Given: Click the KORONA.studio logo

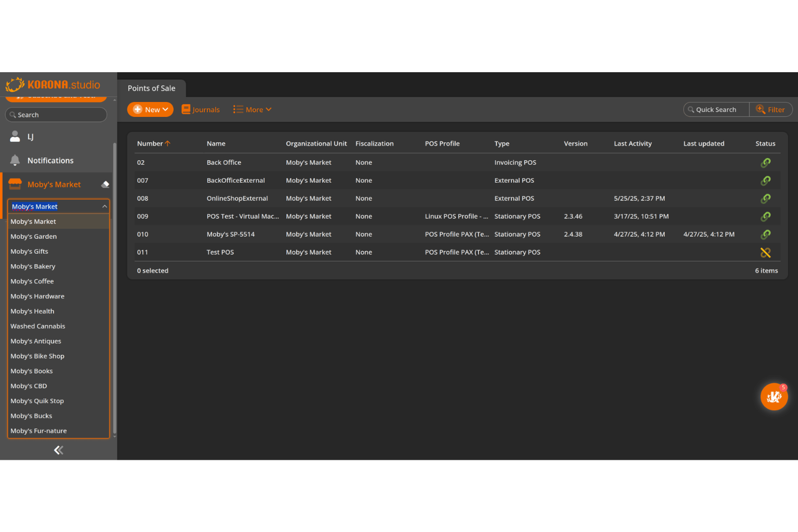Looking at the screenshot, I should [53, 85].
